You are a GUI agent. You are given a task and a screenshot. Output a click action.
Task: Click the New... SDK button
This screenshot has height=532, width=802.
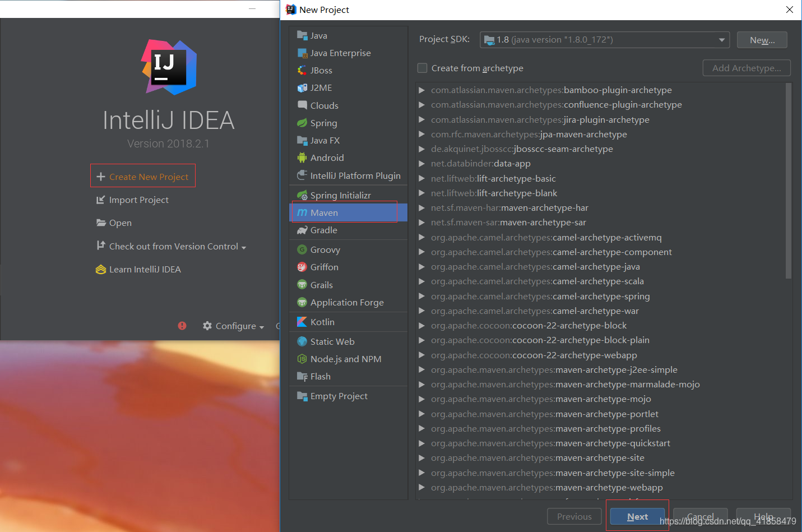pos(762,40)
